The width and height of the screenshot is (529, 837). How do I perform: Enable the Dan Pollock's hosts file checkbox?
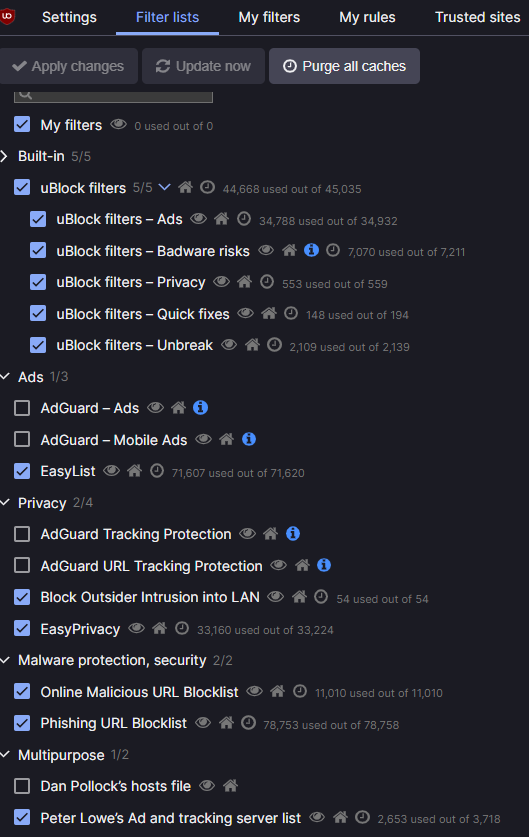(x=22, y=786)
